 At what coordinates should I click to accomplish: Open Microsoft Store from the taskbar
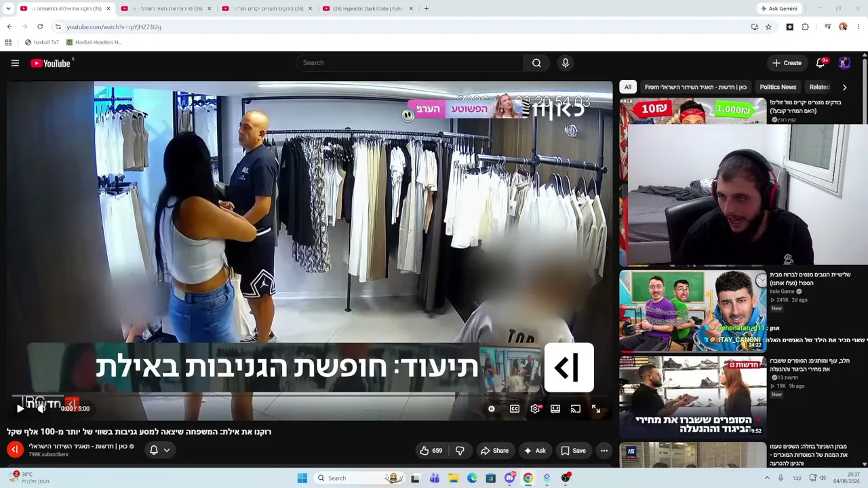(x=490, y=478)
